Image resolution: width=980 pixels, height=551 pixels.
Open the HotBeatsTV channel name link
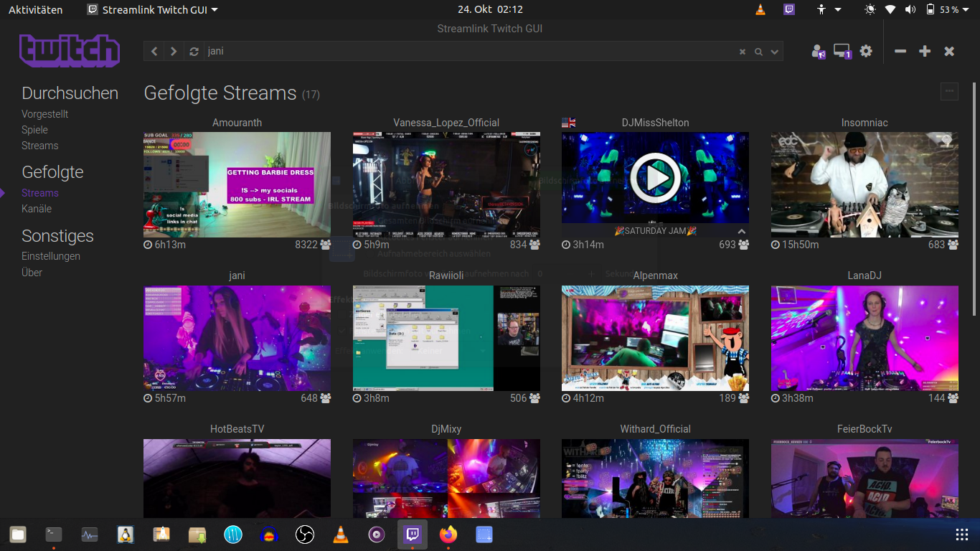point(237,429)
